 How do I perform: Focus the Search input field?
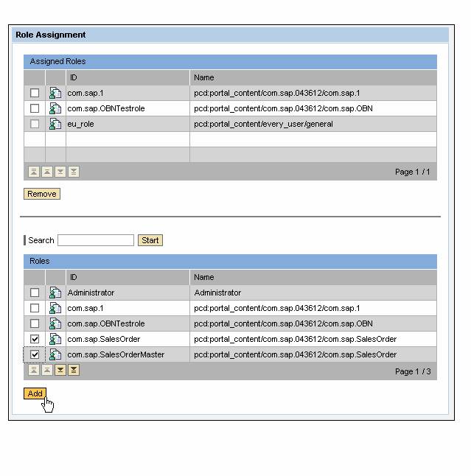[96, 241]
